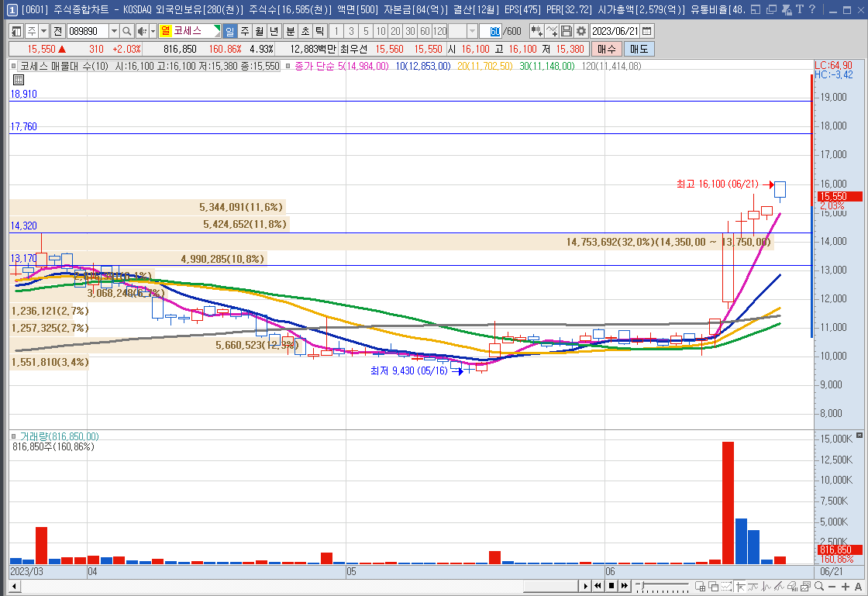868x596 pixels.
Task: Expand the interval value dropdown after 120
Action: tap(472, 31)
